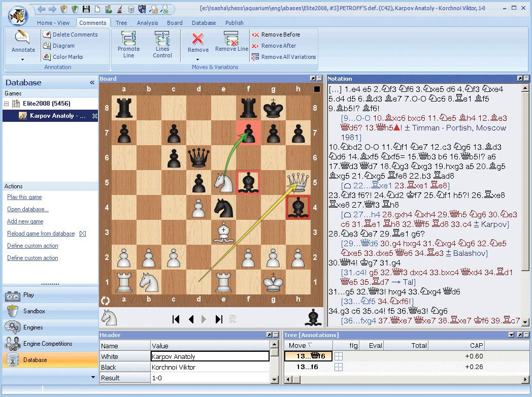Click Delete Comments button

tap(70, 35)
